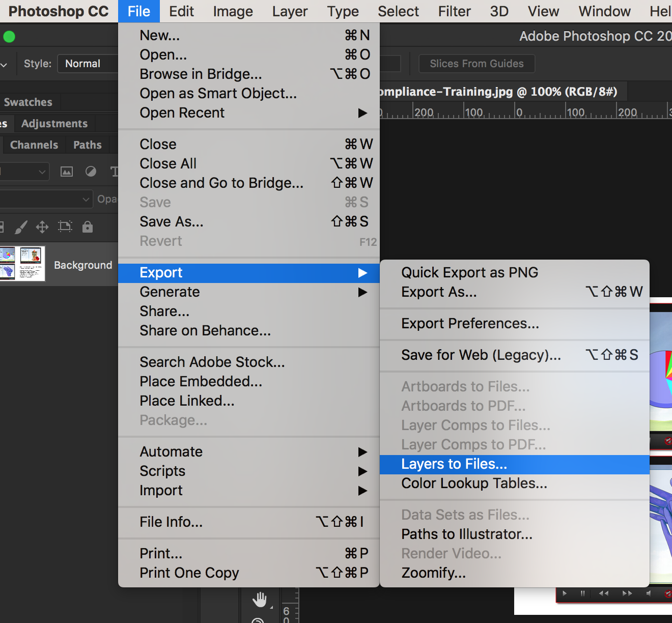
Task: Click the Background layer name
Action: tap(83, 265)
